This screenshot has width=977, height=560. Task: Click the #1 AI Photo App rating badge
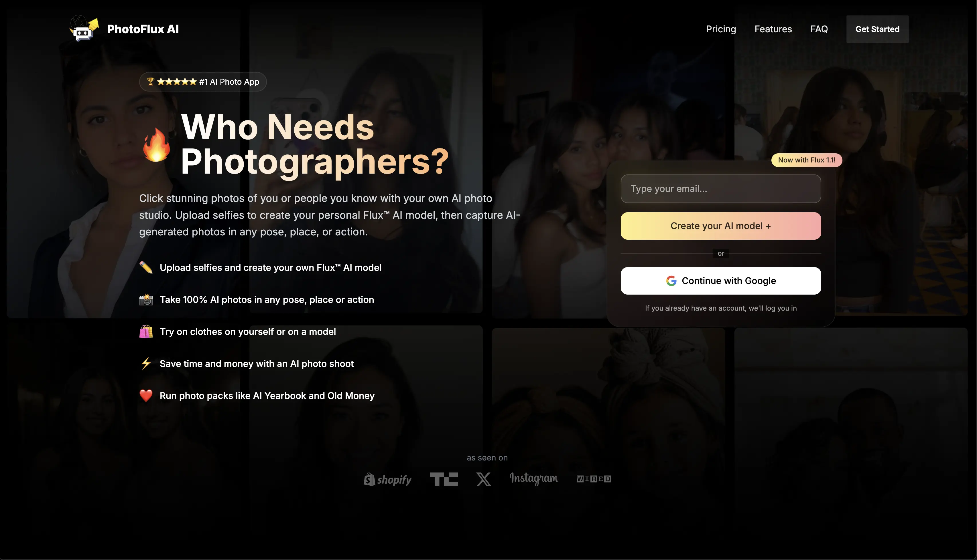click(x=203, y=82)
